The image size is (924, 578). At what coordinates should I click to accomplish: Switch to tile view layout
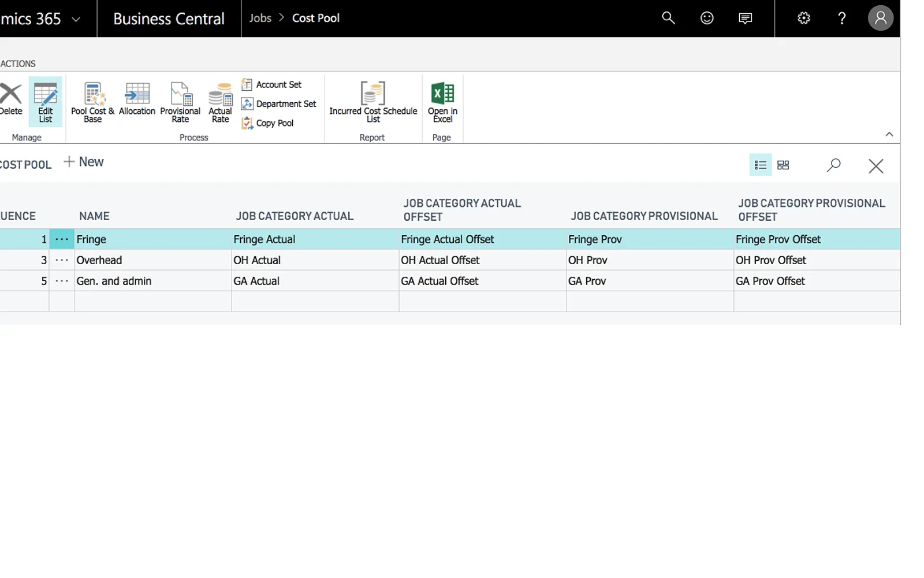click(x=783, y=165)
